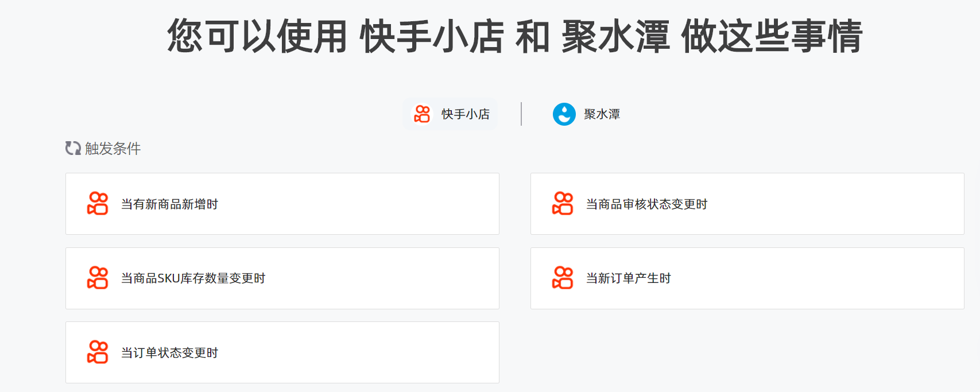
Task: Click the 触发条件 section label
Action: [113, 149]
